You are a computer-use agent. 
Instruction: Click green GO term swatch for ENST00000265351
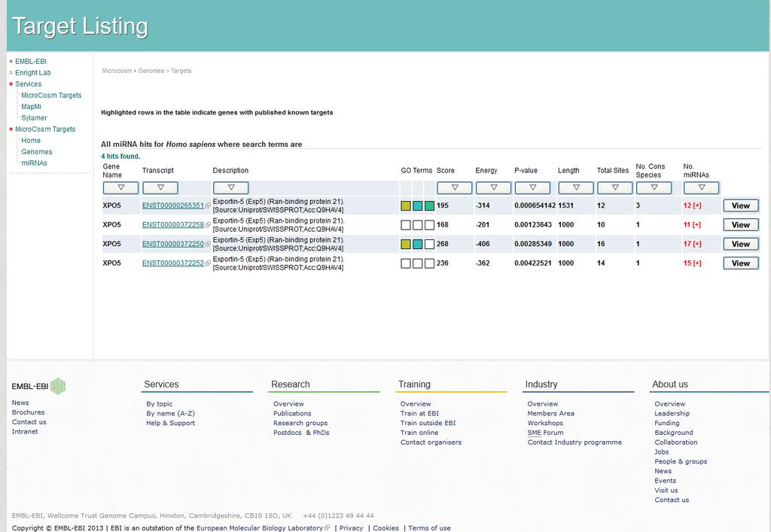pos(429,206)
